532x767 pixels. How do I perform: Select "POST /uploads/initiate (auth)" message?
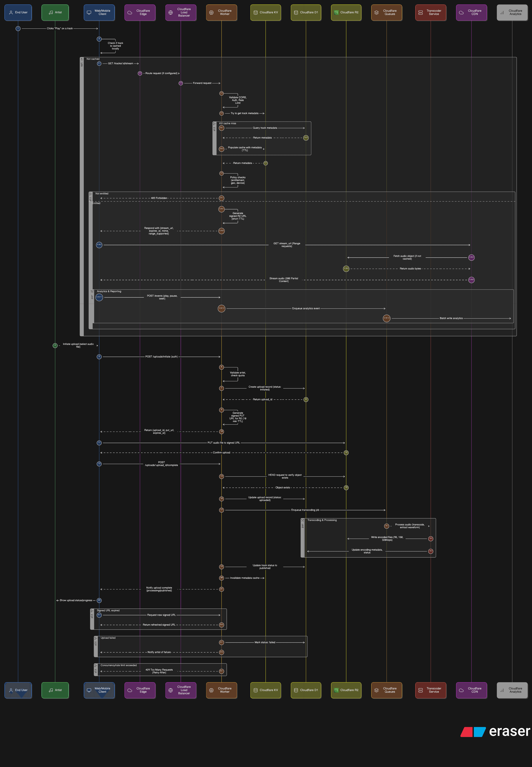tap(161, 357)
